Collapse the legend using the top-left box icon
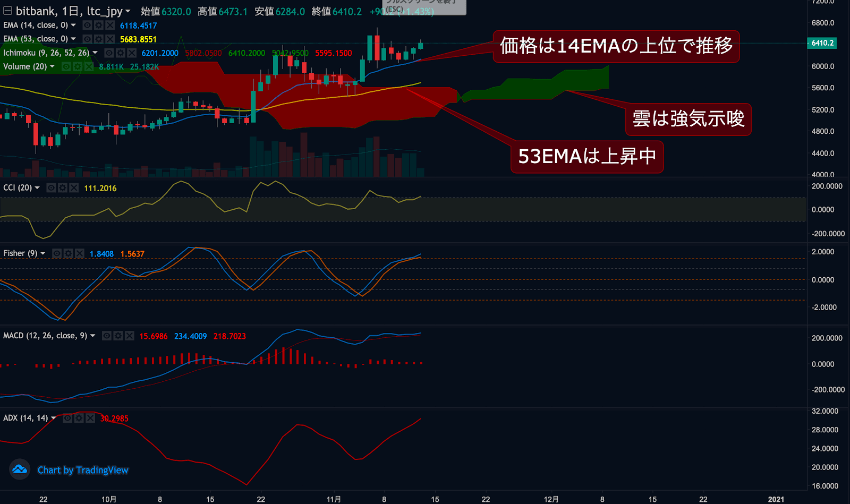This screenshot has width=850, height=504. [7, 11]
